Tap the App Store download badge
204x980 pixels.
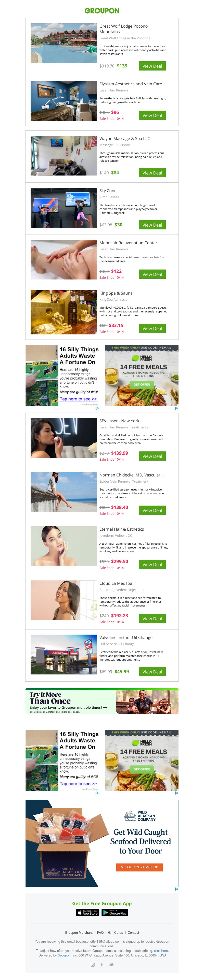88,913
